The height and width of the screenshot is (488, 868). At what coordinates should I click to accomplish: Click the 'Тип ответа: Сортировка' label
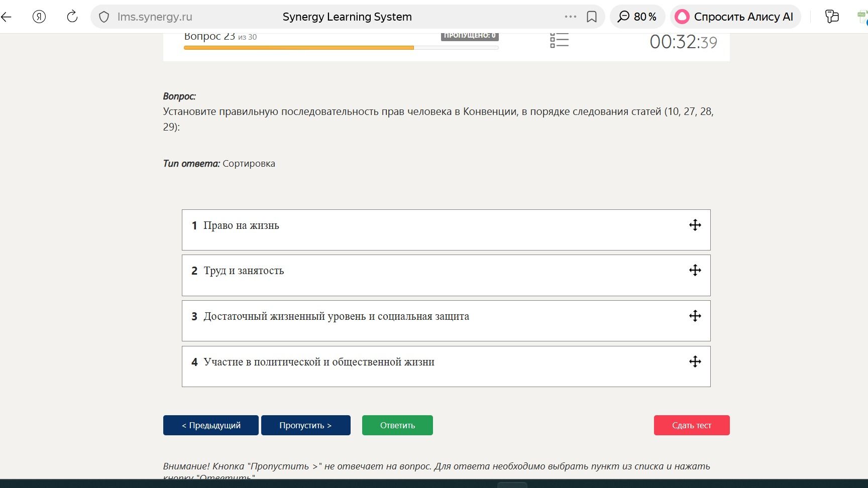(219, 164)
